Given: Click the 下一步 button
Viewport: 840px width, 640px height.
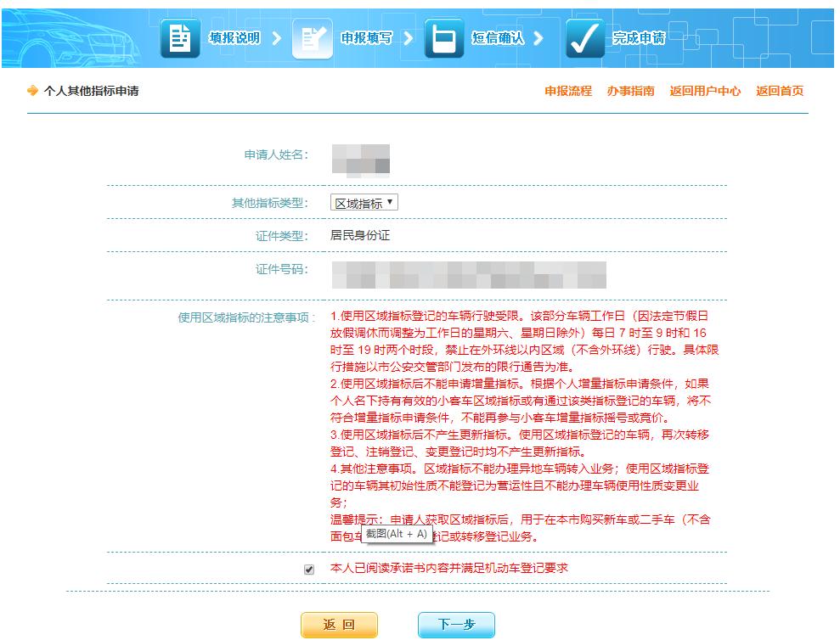Looking at the screenshot, I should pos(455,624).
